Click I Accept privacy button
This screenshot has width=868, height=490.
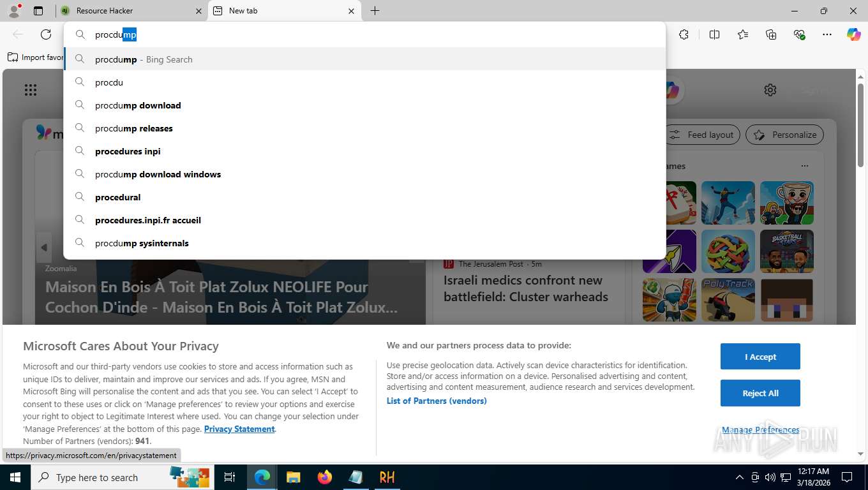pyautogui.click(x=760, y=357)
